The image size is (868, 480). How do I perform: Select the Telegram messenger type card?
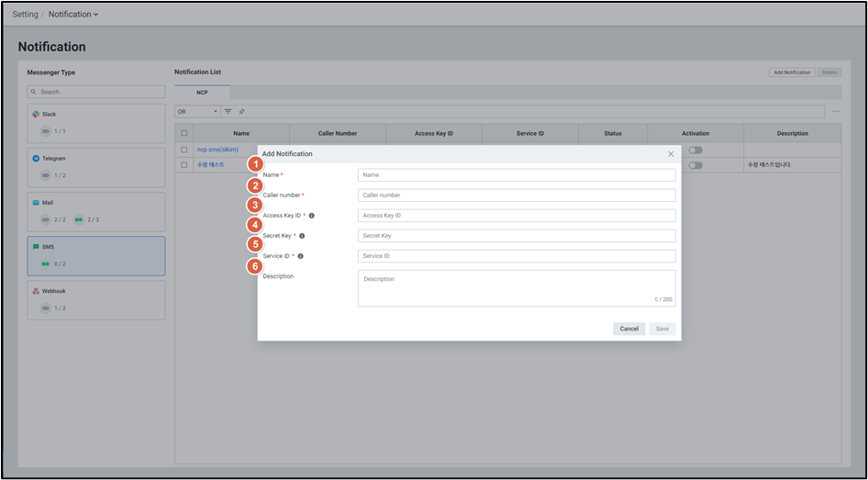coord(96,167)
